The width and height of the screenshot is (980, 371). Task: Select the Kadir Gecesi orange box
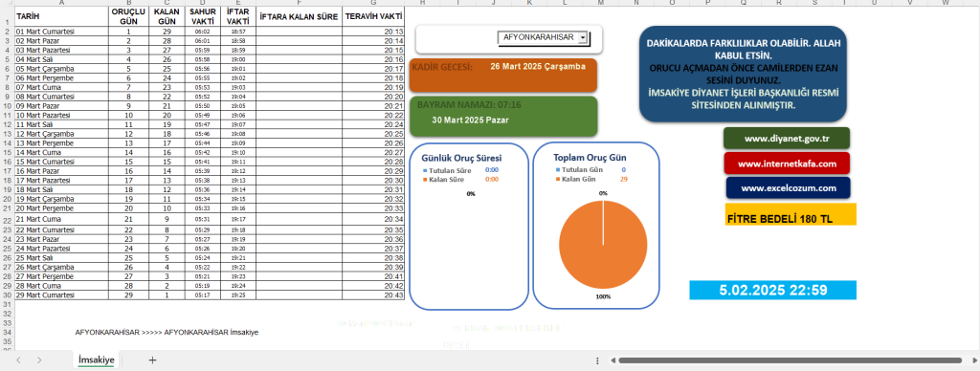click(x=503, y=76)
